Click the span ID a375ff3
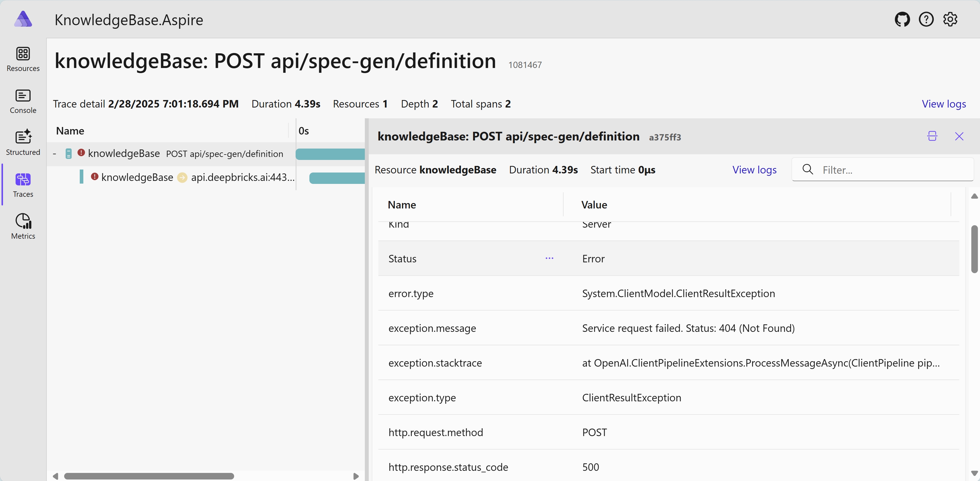The image size is (980, 481). tap(665, 137)
